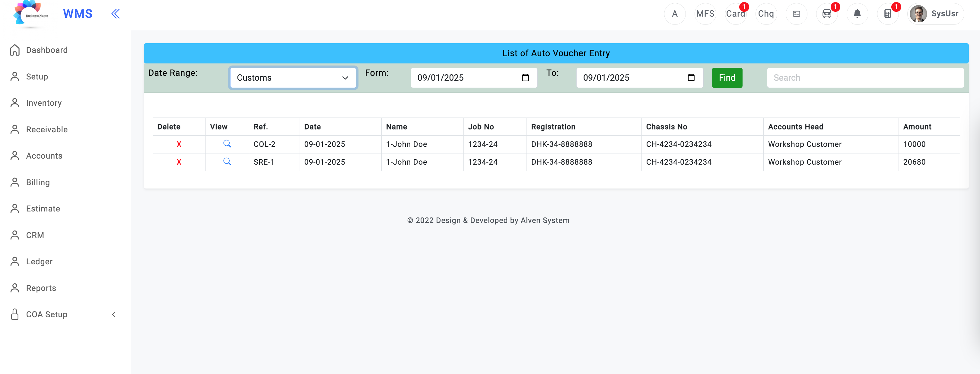Screen dimensions: 980x374
Task: View voucher SRE-1 with magnifier icon
Action: click(x=227, y=162)
